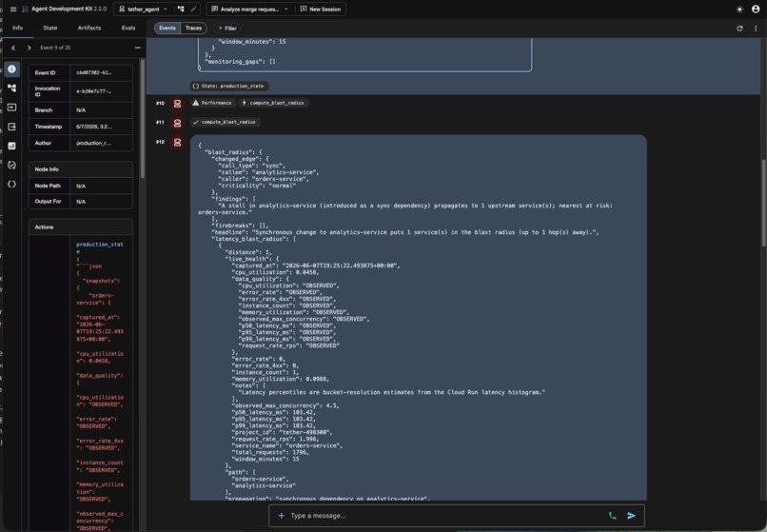Click the Actions section header
Image resolution: width=767 pixels, height=532 pixels.
point(81,227)
